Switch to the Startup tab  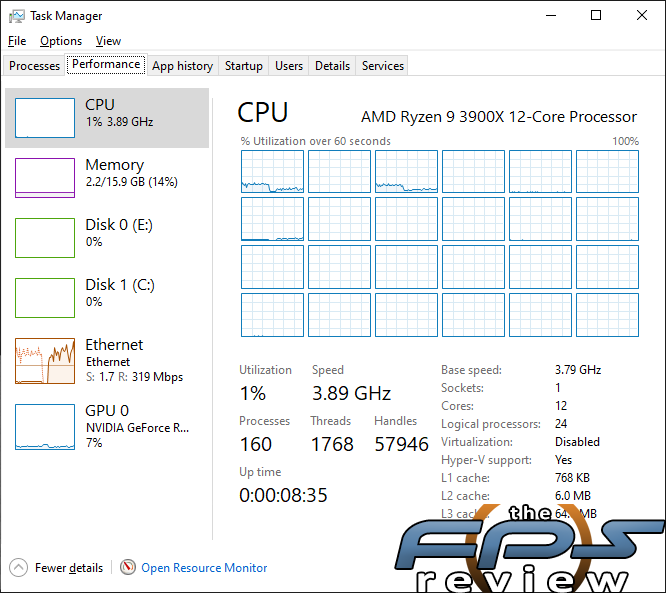(243, 66)
